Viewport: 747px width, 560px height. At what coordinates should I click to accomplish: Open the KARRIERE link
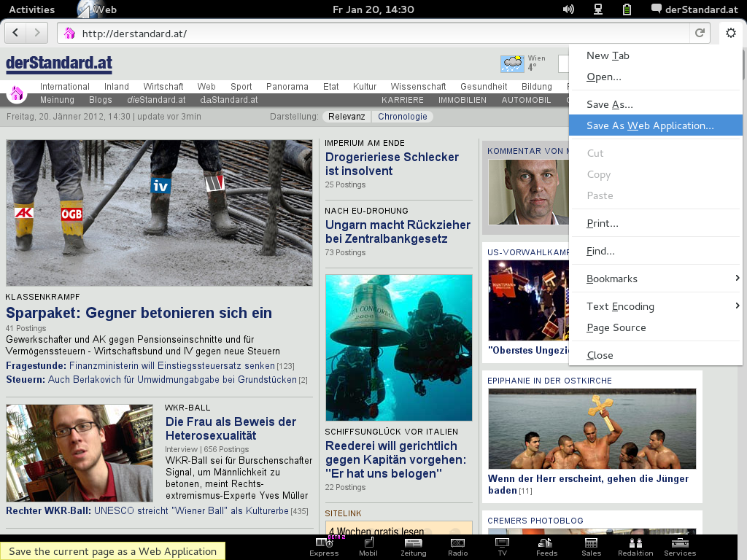click(x=403, y=100)
